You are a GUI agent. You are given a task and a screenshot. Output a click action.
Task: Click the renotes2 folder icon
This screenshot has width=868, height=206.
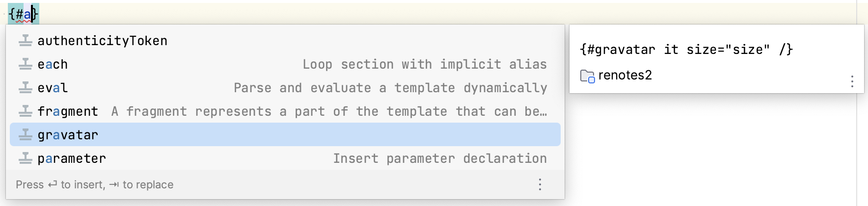[587, 76]
